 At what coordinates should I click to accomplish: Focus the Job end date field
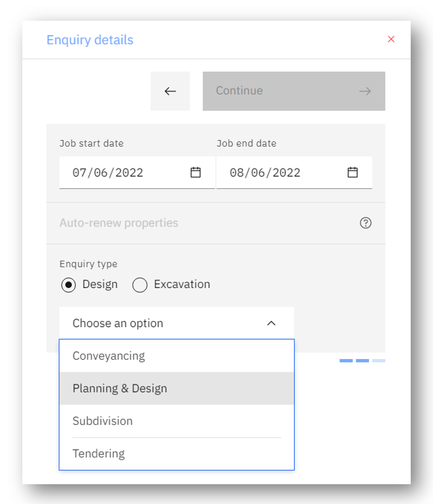265,172
